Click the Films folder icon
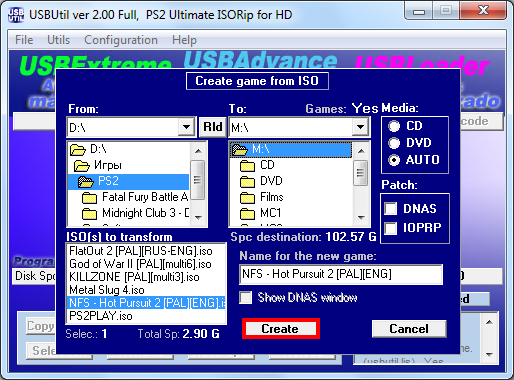Screen dimensions: 514x380 tap(247, 197)
